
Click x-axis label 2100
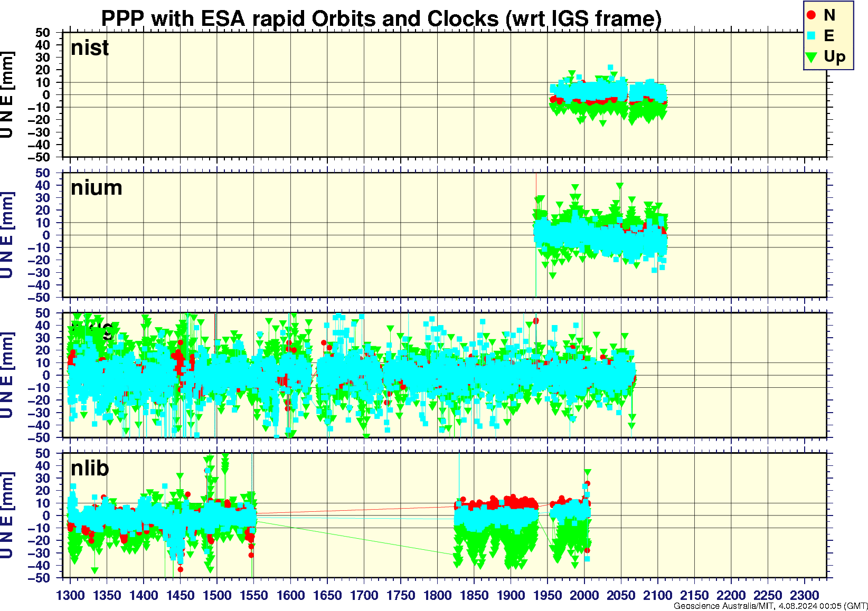(658, 595)
